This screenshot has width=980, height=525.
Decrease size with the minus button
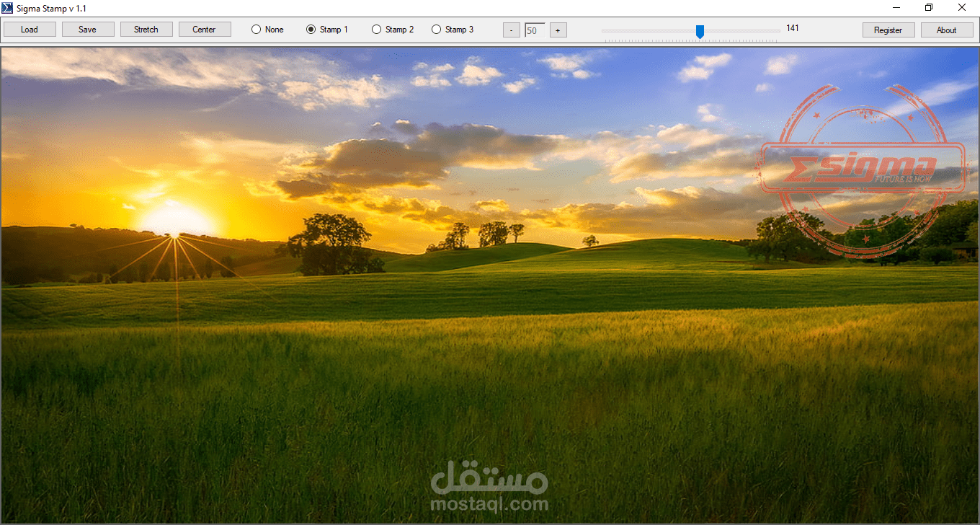tap(512, 30)
